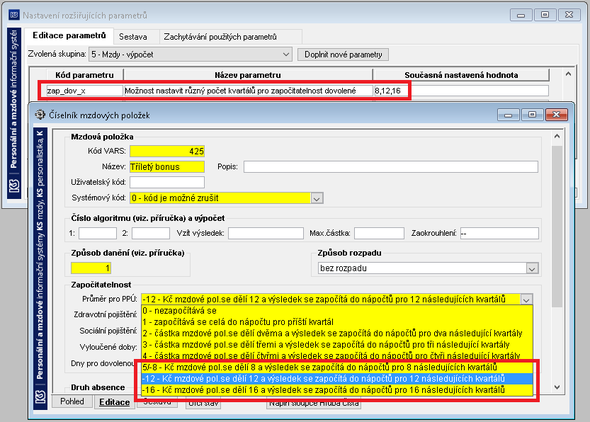This screenshot has height=422, width=590.
Task: Click the scroll down arrow in the Číselník form
Action: coord(557,387)
